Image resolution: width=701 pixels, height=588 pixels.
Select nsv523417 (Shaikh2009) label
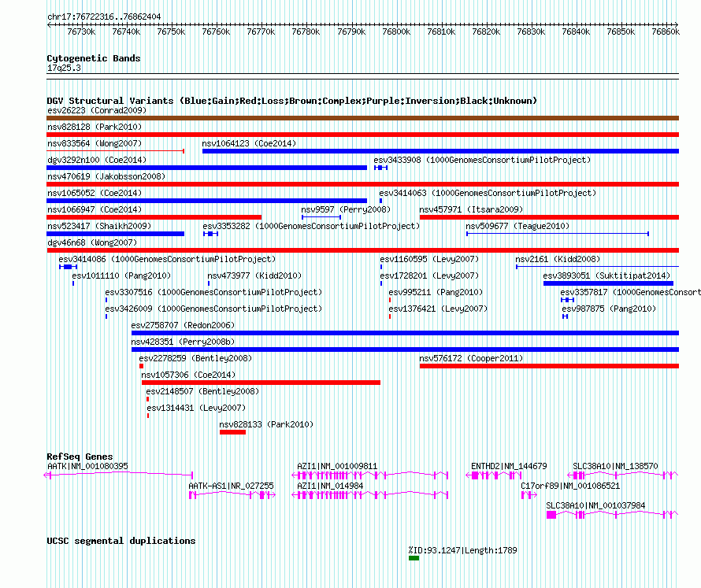(x=99, y=226)
